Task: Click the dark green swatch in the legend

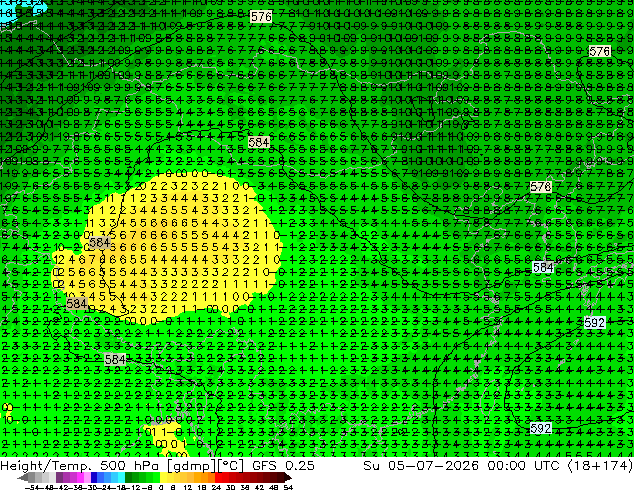Action: [129, 478]
